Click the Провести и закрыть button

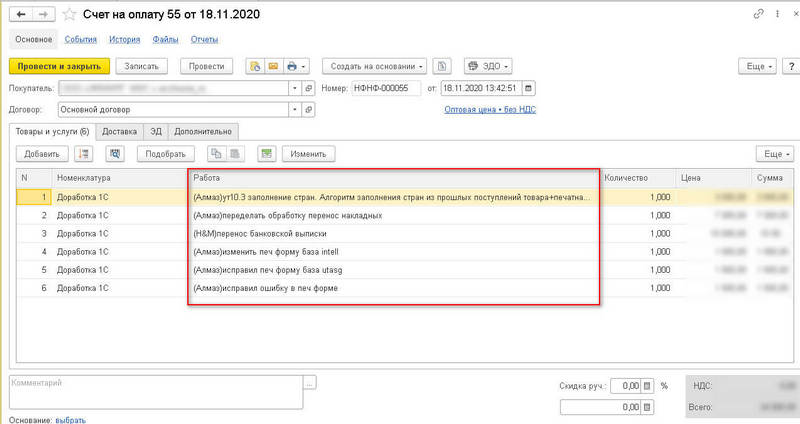click(x=58, y=66)
